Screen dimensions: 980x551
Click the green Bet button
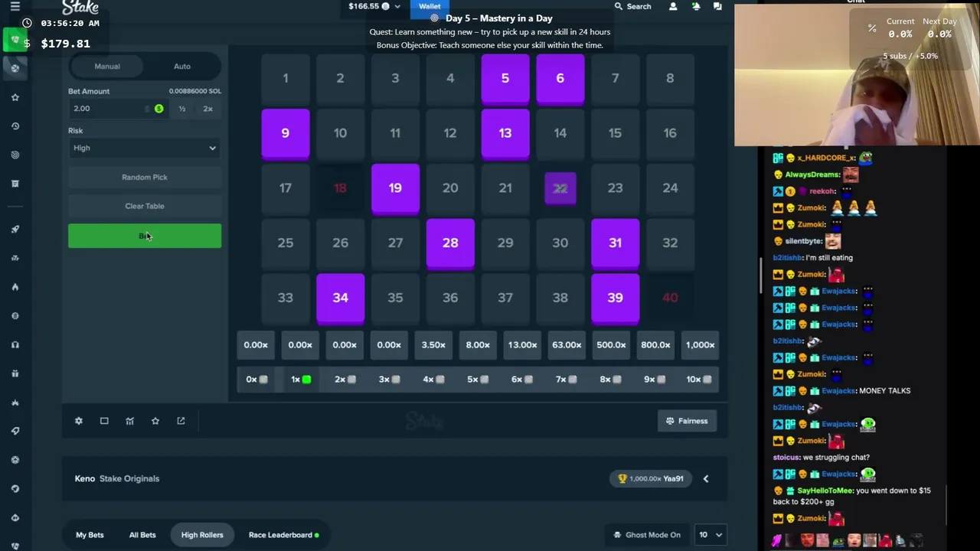click(145, 236)
